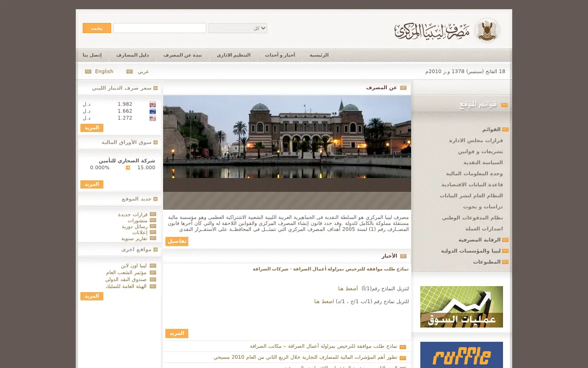This screenshot has height=368, width=588.
Task: Click the arrow icon beside the الأخبار heading
Action: click(403, 256)
